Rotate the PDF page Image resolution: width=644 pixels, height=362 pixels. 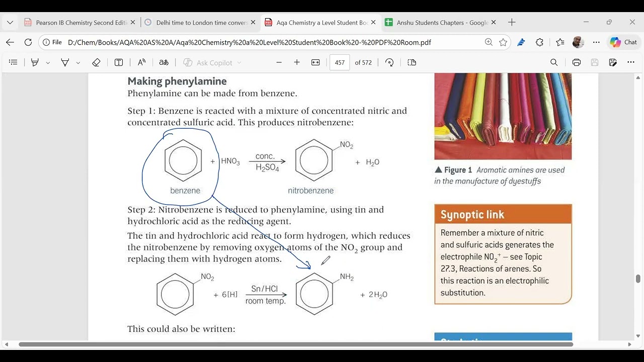389,62
